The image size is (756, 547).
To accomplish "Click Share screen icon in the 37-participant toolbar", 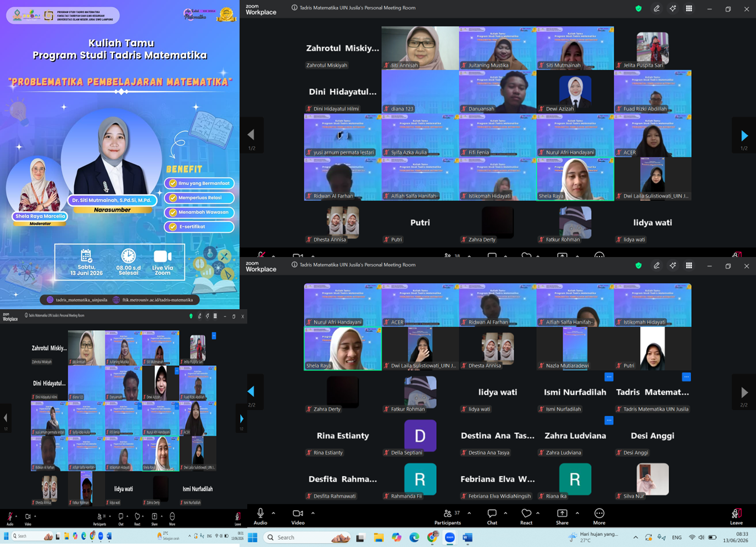I will click(x=562, y=516).
